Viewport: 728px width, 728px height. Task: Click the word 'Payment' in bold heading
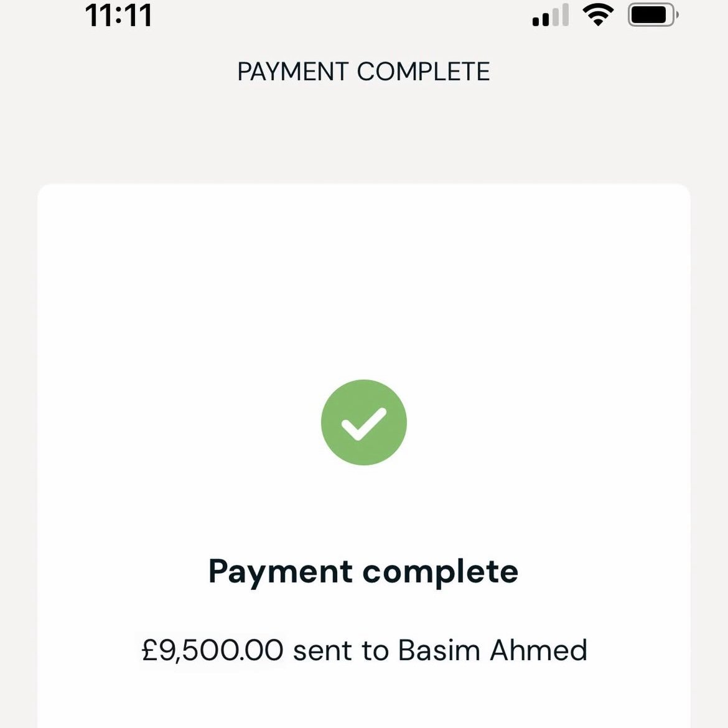[280, 571]
